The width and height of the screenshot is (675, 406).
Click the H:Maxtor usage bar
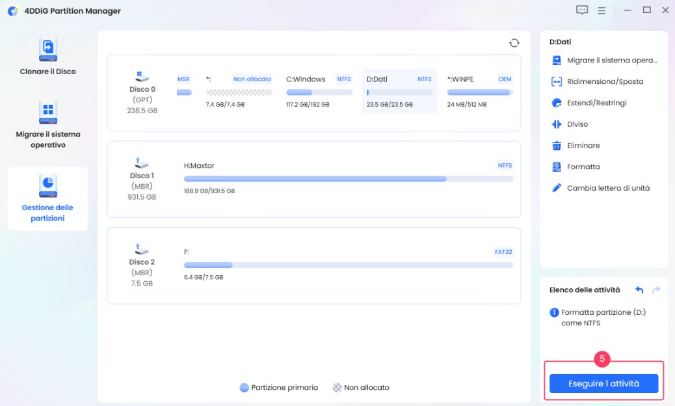348,179
